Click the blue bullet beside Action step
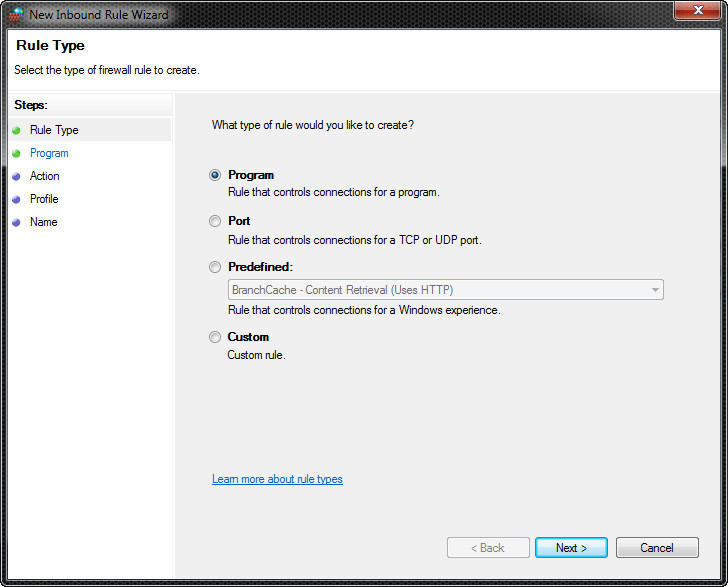Viewport: 728px width, 587px height. tap(16, 176)
